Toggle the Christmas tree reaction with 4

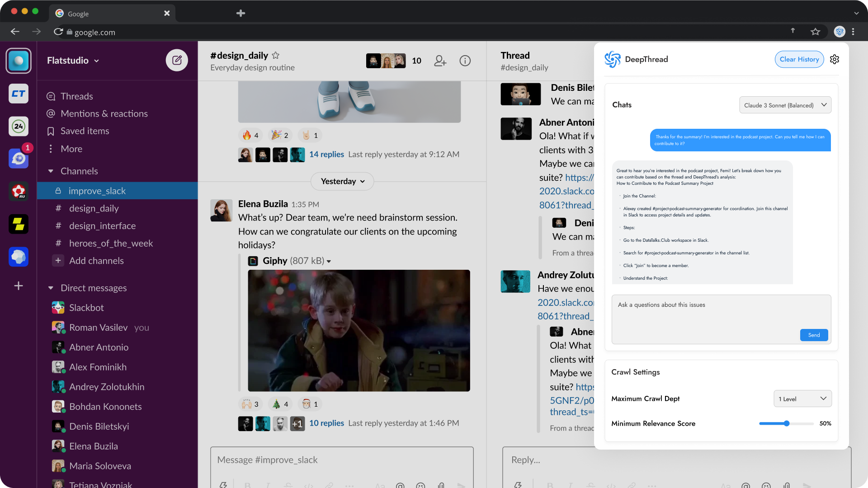click(x=280, y=404)
